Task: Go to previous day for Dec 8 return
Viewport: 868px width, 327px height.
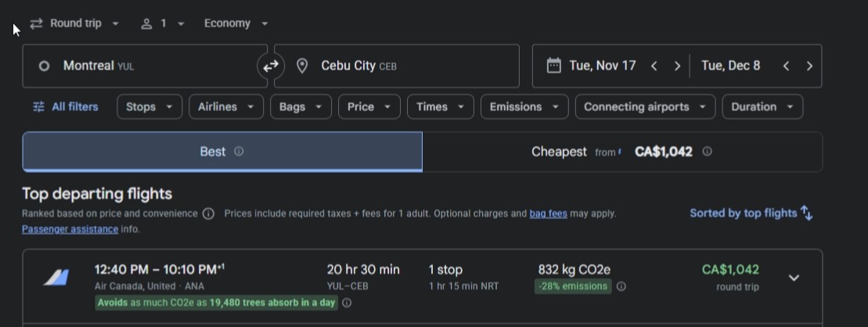Action: pos(786,66)
